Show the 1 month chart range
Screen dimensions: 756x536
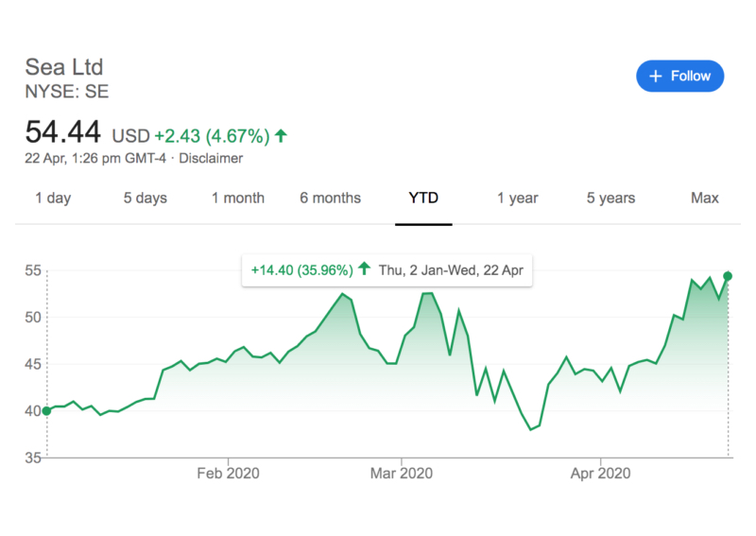click(x=237, y=199)
